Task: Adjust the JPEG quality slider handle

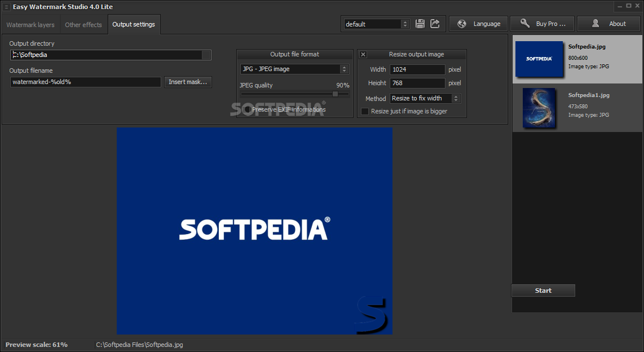Action: tap(335, 94)
